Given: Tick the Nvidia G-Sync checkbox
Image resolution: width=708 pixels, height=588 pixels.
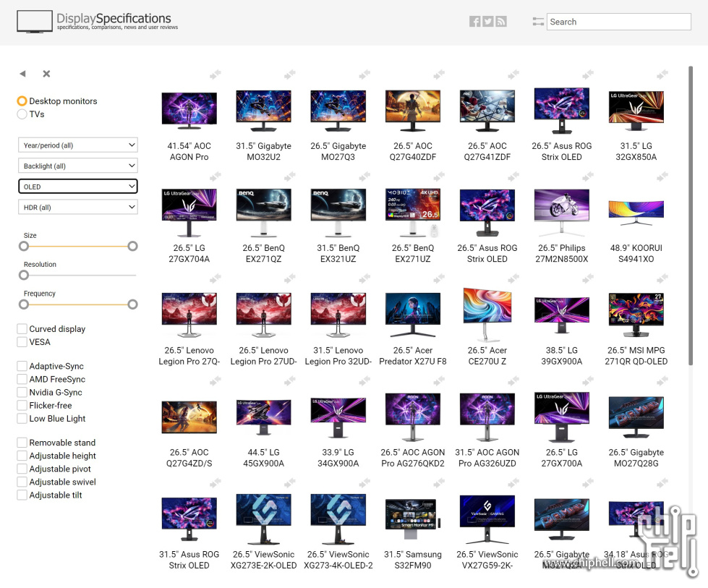Looking at the screenshot, I should click(x=22, y=392).
